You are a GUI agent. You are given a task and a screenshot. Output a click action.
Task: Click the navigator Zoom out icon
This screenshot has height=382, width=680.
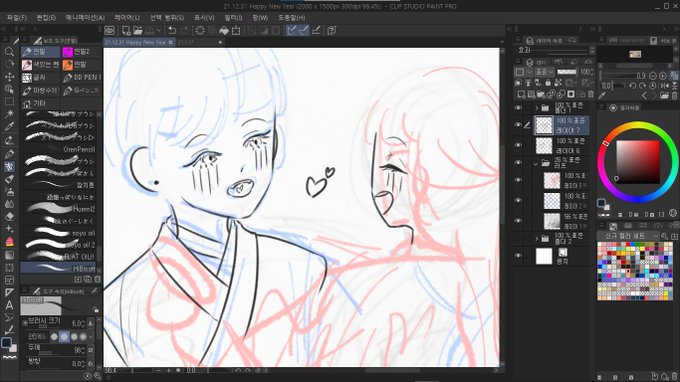pos(654,76)
